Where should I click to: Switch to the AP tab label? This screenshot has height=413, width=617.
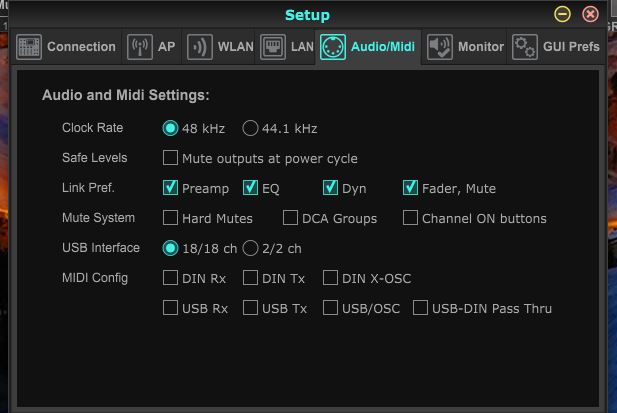[166, 47]
